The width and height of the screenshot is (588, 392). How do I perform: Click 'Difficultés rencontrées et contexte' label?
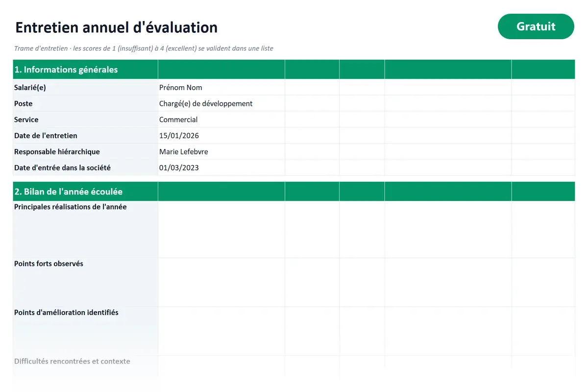coord(72,361)
